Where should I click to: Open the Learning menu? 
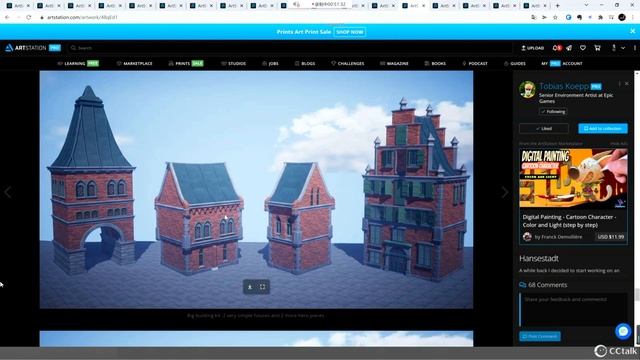(78, 63)
